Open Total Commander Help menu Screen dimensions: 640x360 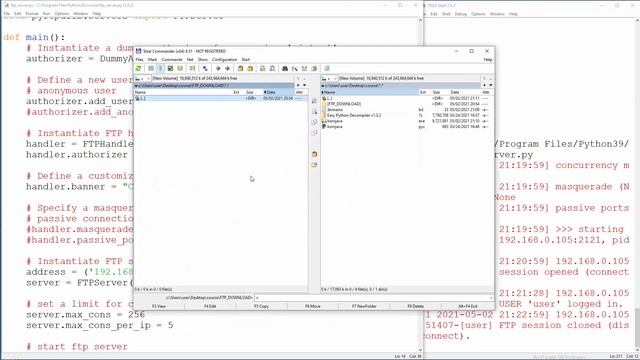click(488, 60)
